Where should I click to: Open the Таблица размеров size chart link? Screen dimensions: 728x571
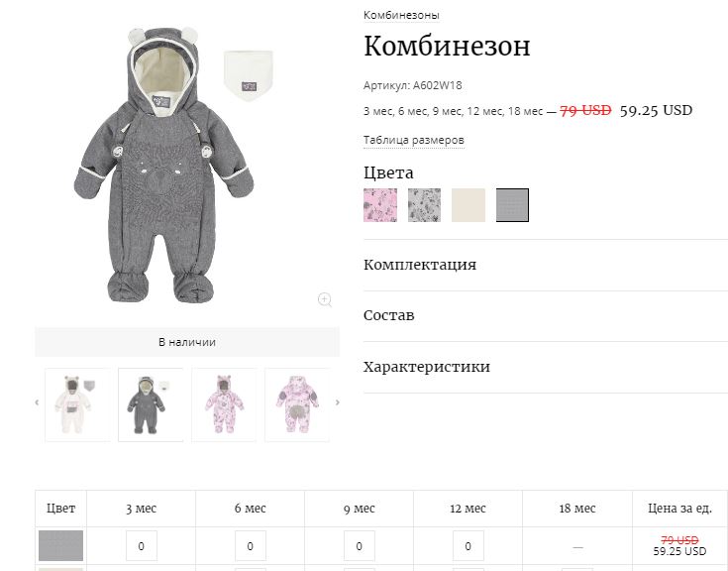(414, 141)
